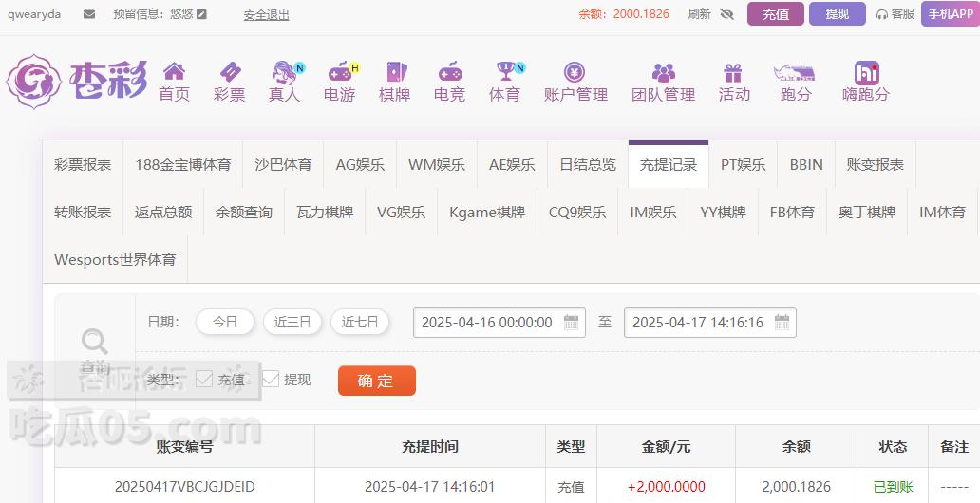
Task: Open the 跑分 rhino icon
Action: click(x=795, y=72)
